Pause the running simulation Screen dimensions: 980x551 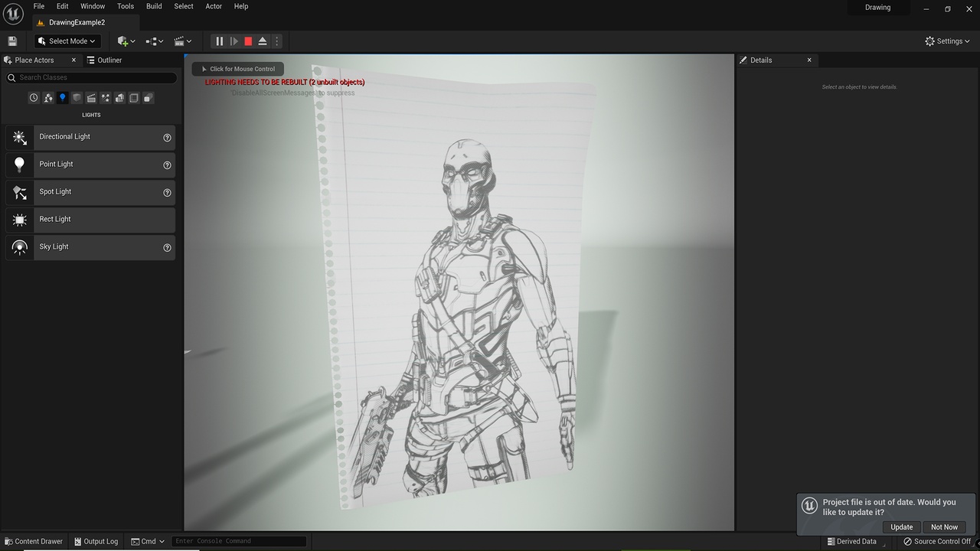click(218, 41)
